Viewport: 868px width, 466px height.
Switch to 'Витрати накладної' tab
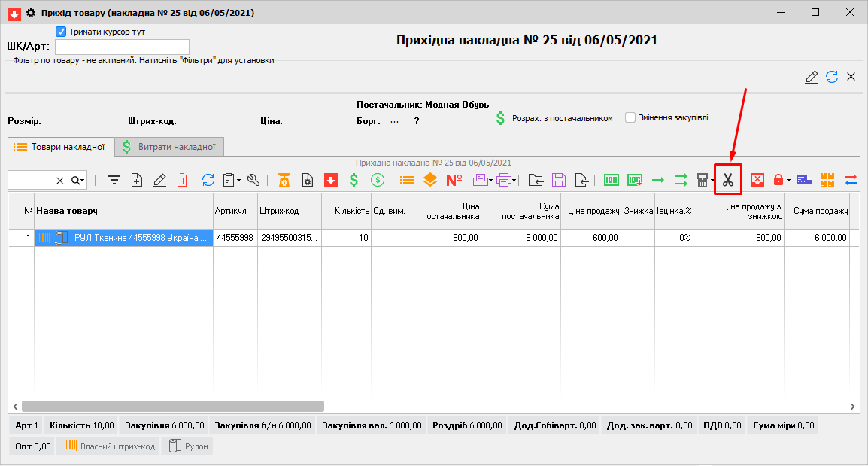168,147
